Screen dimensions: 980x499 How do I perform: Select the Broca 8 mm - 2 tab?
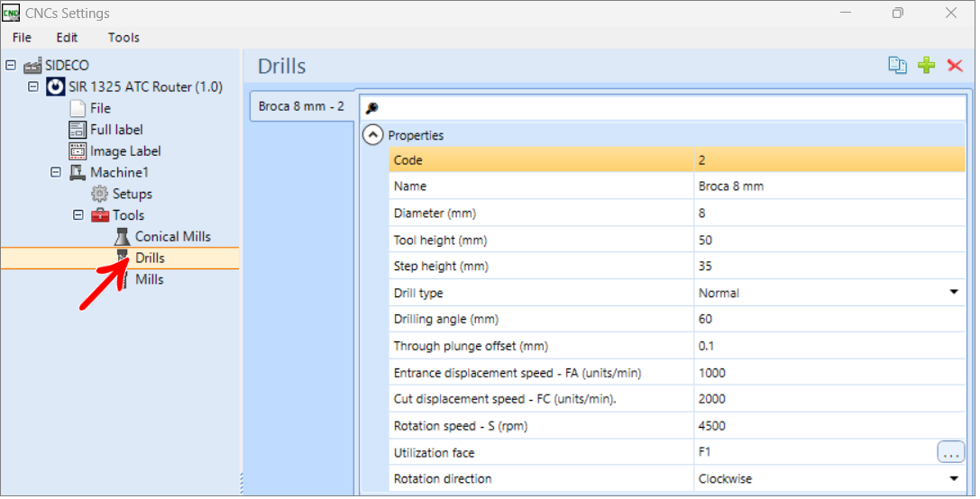point(302,106)
